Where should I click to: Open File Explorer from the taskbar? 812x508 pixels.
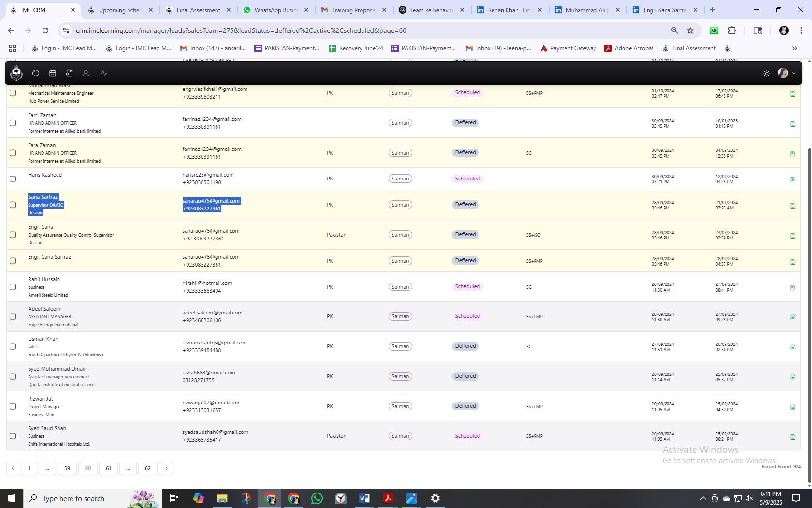(222, 498)
